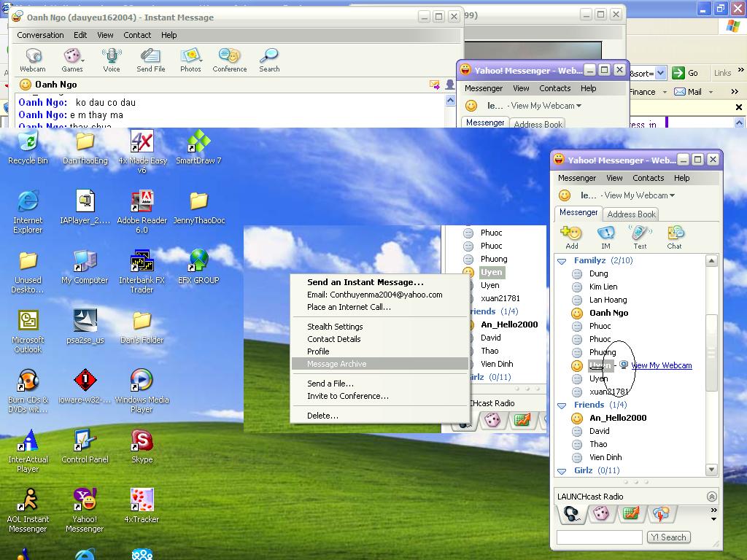Open Webcam in Oanh Ngo chat toolbar
Image resolution: width=747 pixels, height=560 pixels.
(x=33, y=60)
